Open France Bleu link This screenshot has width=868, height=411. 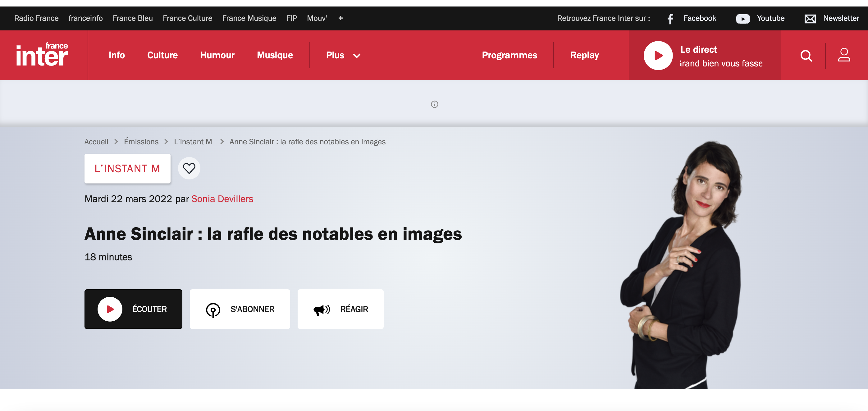click(133, 18)
